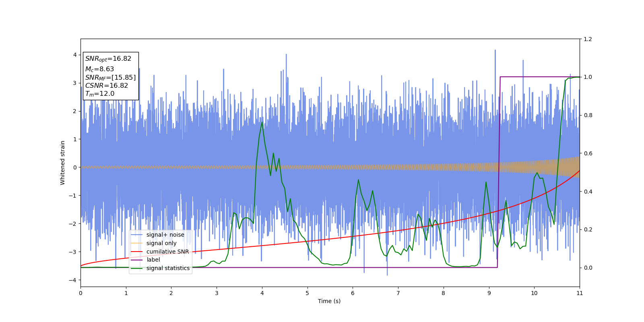Click the CSNR=16.82 annotation text
This screenshot has height=322, width=644.
click(x=106, y=86)
